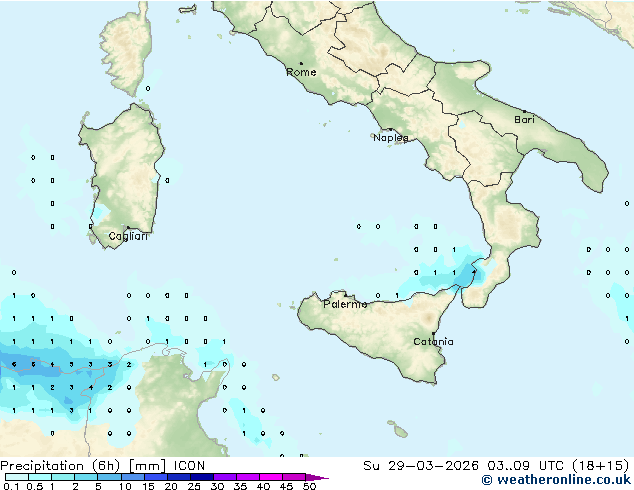Click the 'ICON' model name text

click(189, 466)
